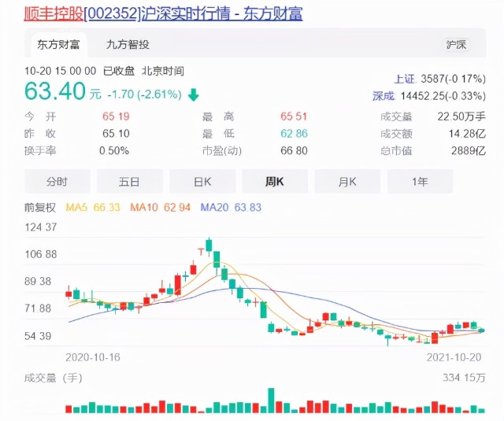504x421 pixels.
Task: Click the 沪深 market tag
Action: coord(456,44)
